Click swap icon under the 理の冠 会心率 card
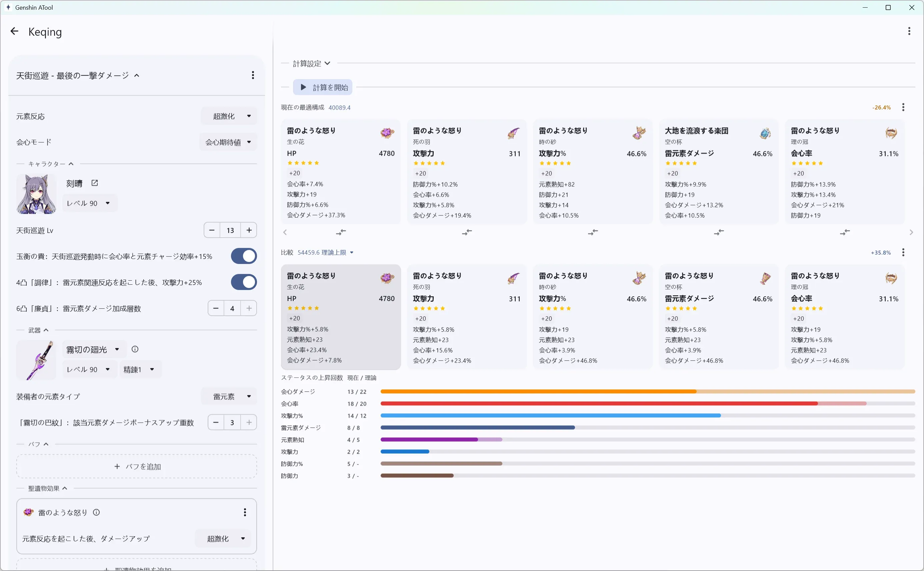The image size is (924, 571). [x=845, y=232]
